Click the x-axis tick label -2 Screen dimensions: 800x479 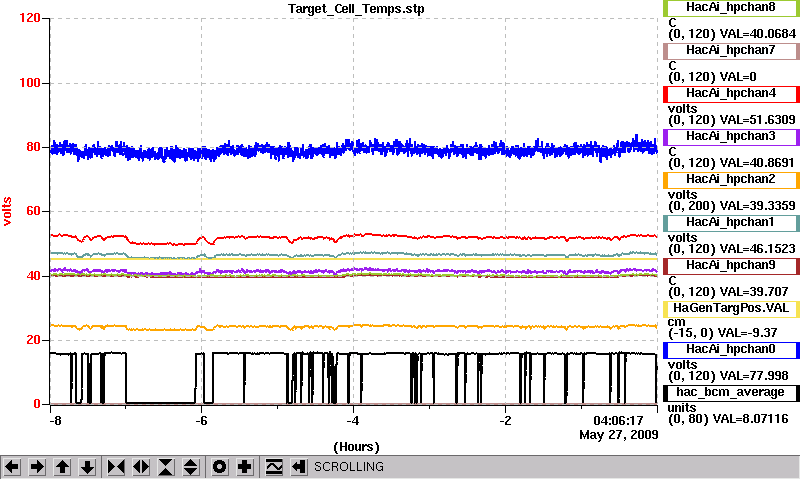pos(505,421)
